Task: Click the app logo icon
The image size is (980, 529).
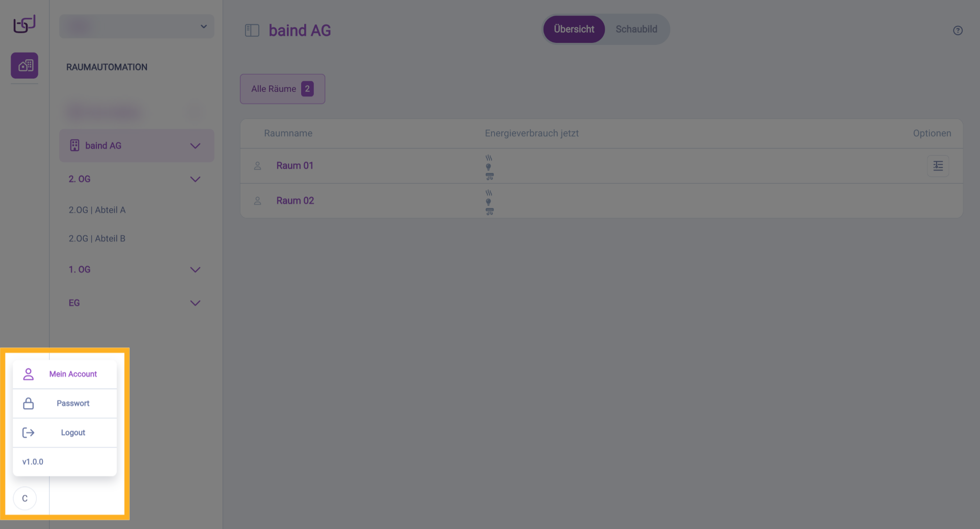Action: pos(24,24)
